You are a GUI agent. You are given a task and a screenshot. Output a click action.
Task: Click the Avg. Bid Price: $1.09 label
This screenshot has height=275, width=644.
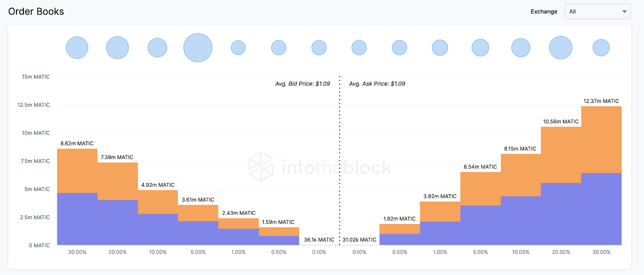coord(302,84)
